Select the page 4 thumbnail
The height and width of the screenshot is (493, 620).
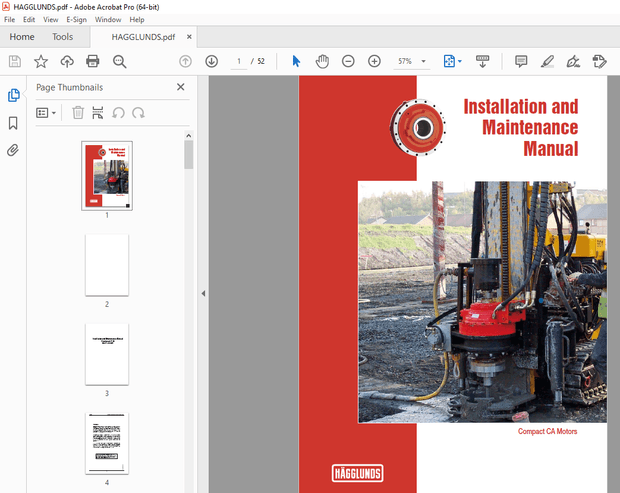pos(107,444)
